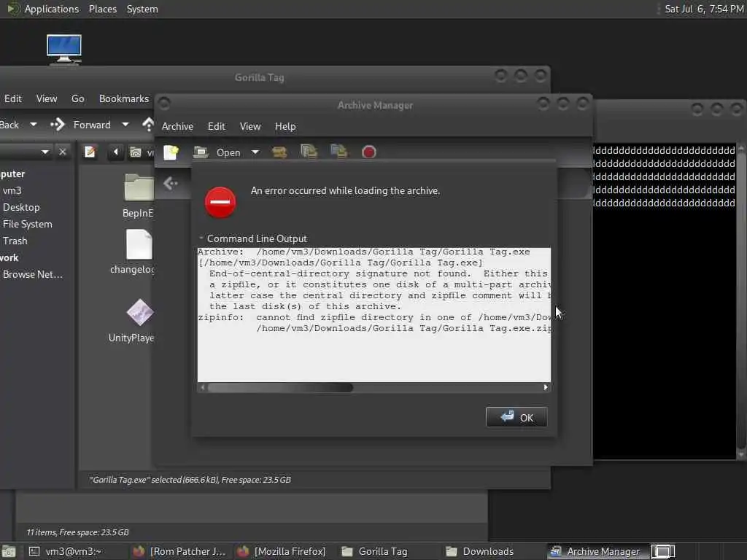Open the Go menu in Gorilla Tag window
Image resolution: width=747 pixels, height=560 pixels.
point(77,98)
